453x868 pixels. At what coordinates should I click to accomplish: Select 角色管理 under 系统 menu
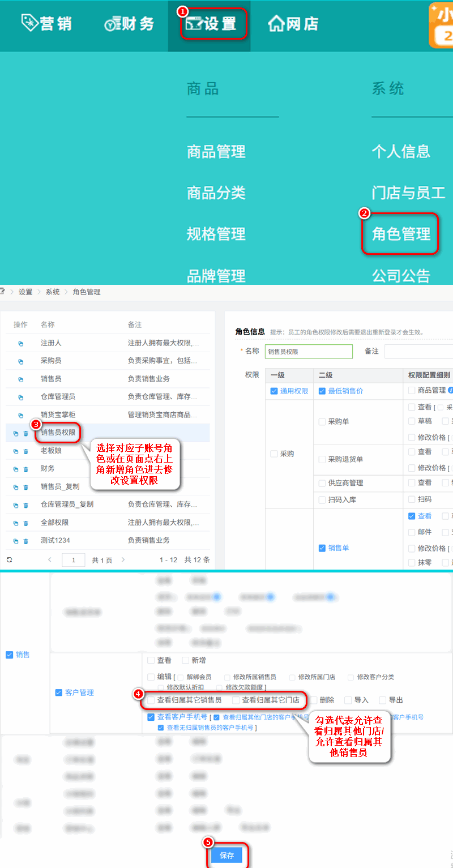tap(400, 234)
